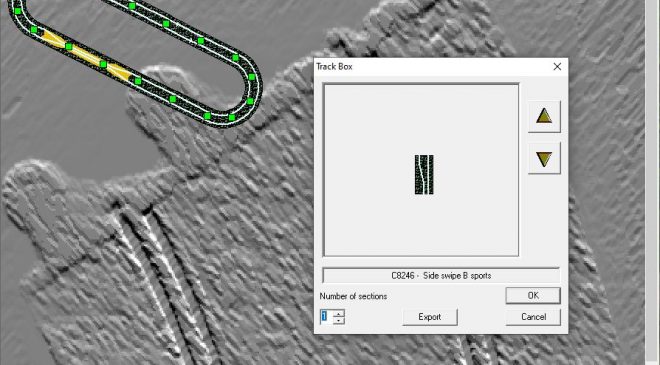660x365 pixels.
Task: Focus the Number of sections field
Action: tap(327, 317)
